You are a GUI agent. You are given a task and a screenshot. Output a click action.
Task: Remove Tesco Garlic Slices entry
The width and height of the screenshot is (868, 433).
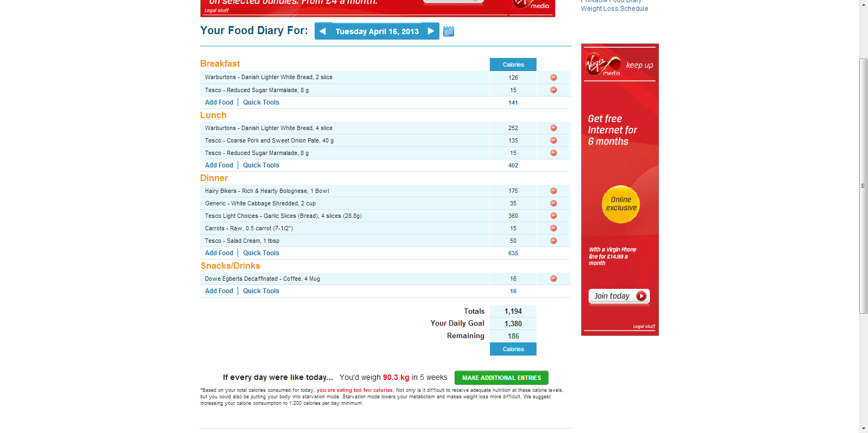(x=553, y=216)
